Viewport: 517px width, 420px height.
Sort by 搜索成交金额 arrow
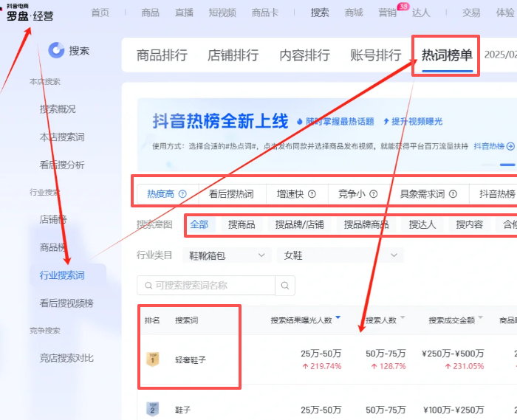480,317
